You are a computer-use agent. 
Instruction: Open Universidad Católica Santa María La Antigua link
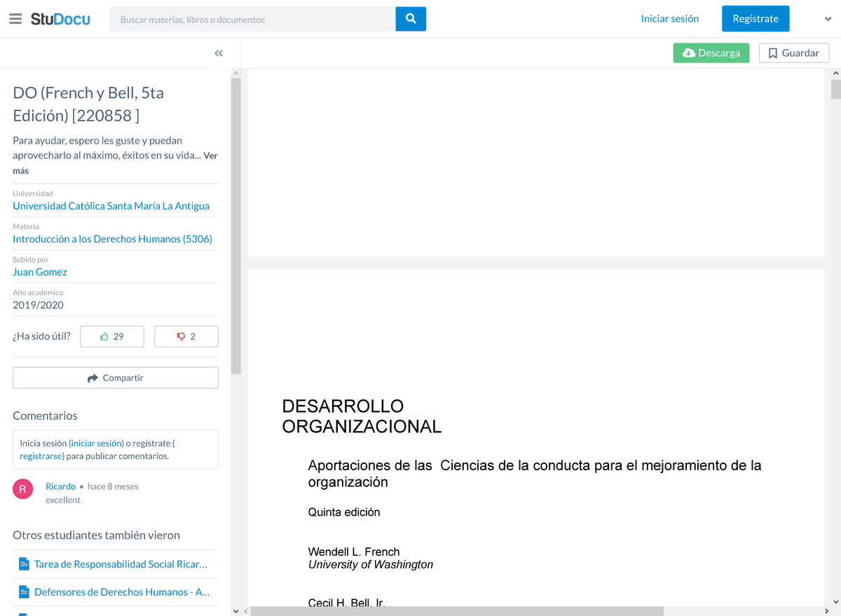tap(111, 205)
